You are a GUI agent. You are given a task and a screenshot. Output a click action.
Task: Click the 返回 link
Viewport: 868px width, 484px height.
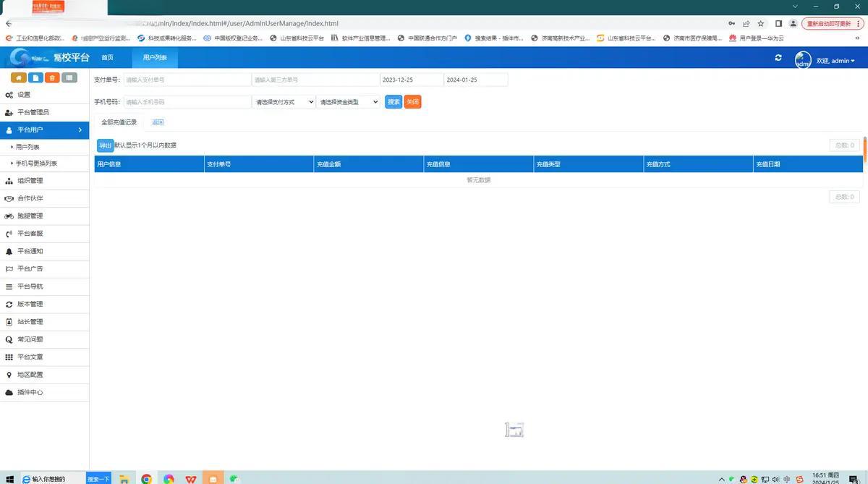point(158,122)
